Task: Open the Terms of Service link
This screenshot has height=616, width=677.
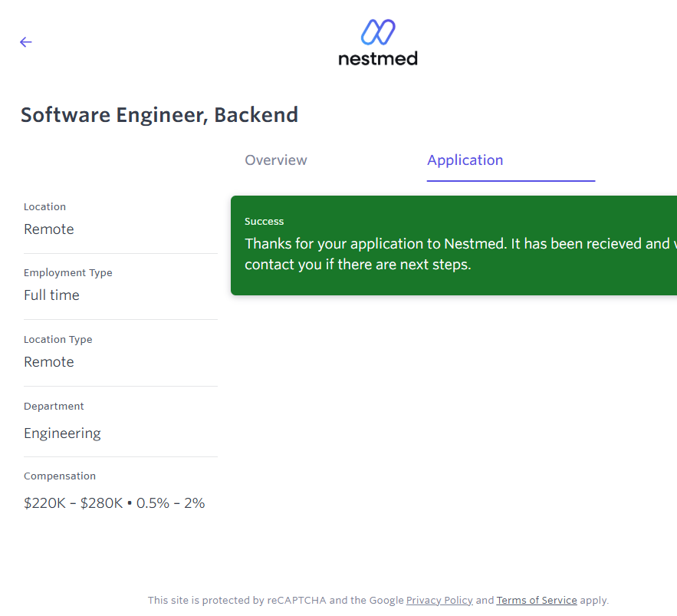Action: click(x=537, y=601)
